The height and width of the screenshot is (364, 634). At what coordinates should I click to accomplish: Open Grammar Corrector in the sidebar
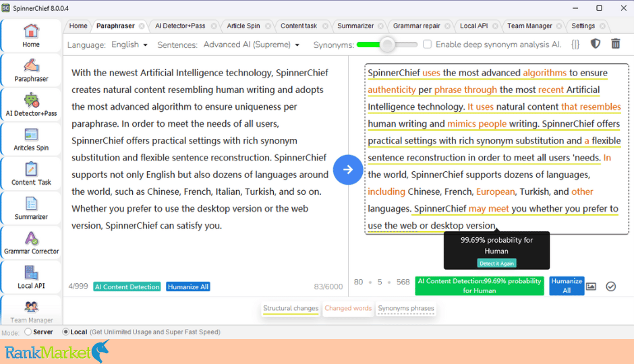tap(31, 243)
